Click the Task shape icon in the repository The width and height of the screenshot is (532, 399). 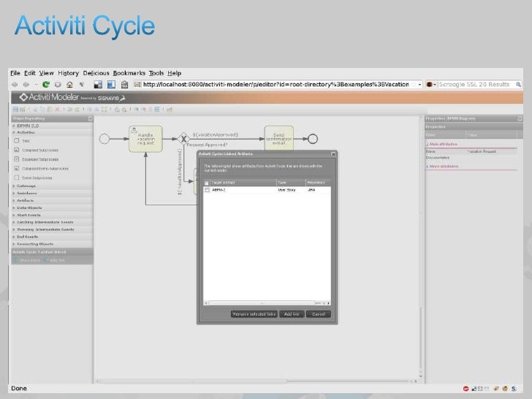click(17, 140)
